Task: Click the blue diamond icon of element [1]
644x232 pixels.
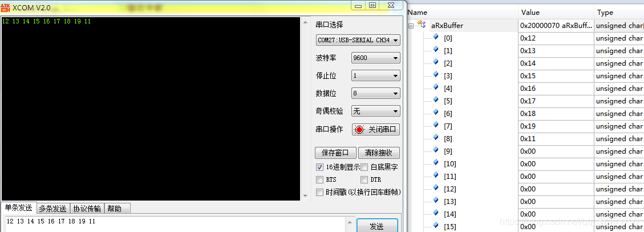Action: click(x=436, y=50)
